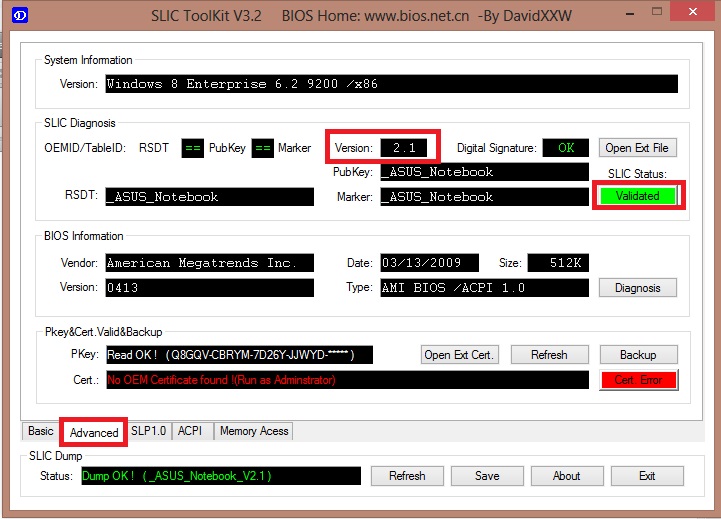The height and width of the screenshot is (519, 721).
Task: Open the ACPI tab
Action: [190, 431]
